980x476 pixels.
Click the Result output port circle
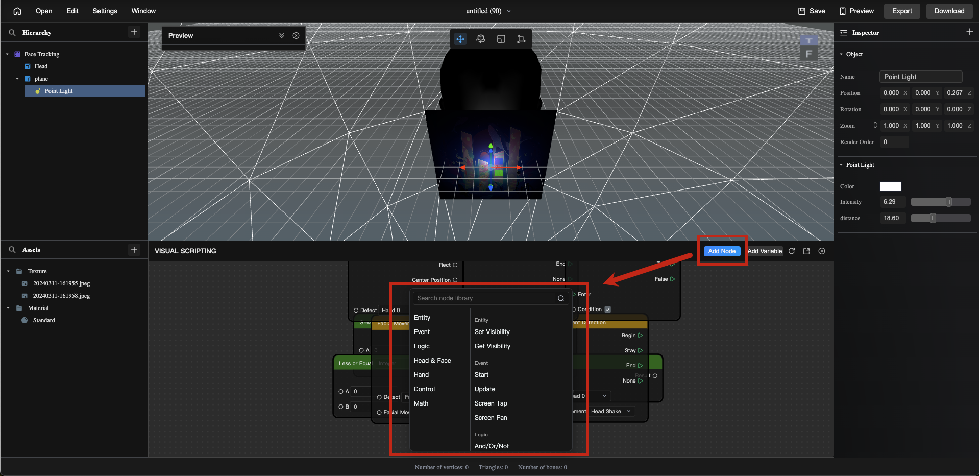pos(655,376)
